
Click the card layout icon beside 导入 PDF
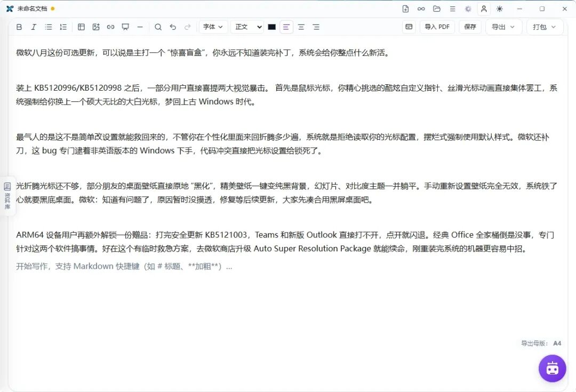[409, 27]
